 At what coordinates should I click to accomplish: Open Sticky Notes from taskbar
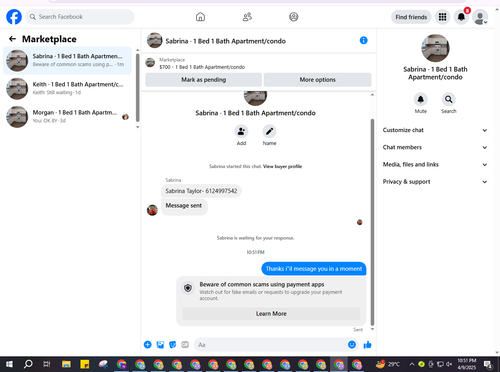click(x=85, y=364)
